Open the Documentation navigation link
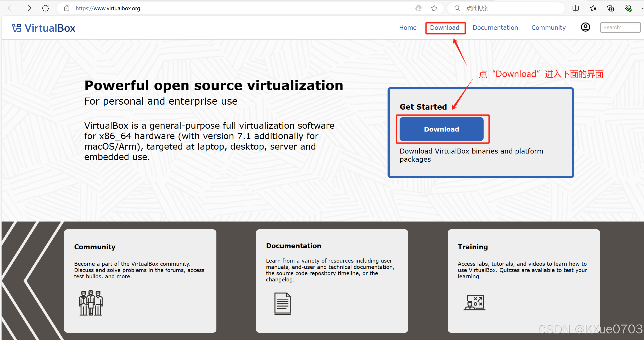644x340 pixels. coord(495,28)
